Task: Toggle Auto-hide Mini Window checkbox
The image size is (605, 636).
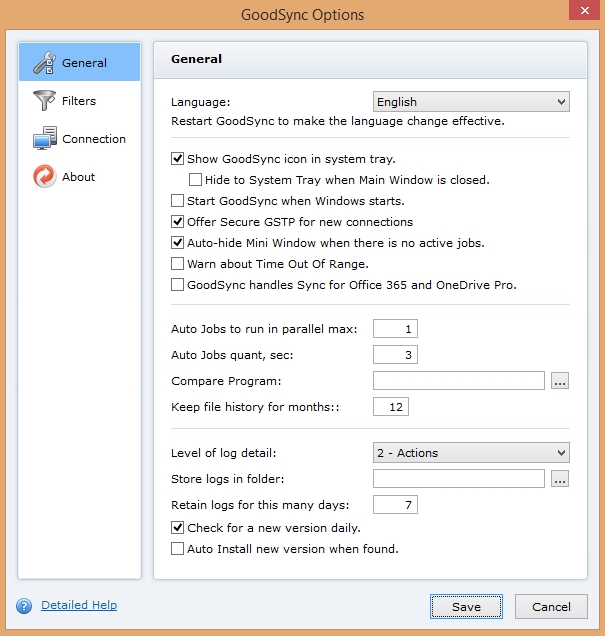Action: (x=177, y=243)
